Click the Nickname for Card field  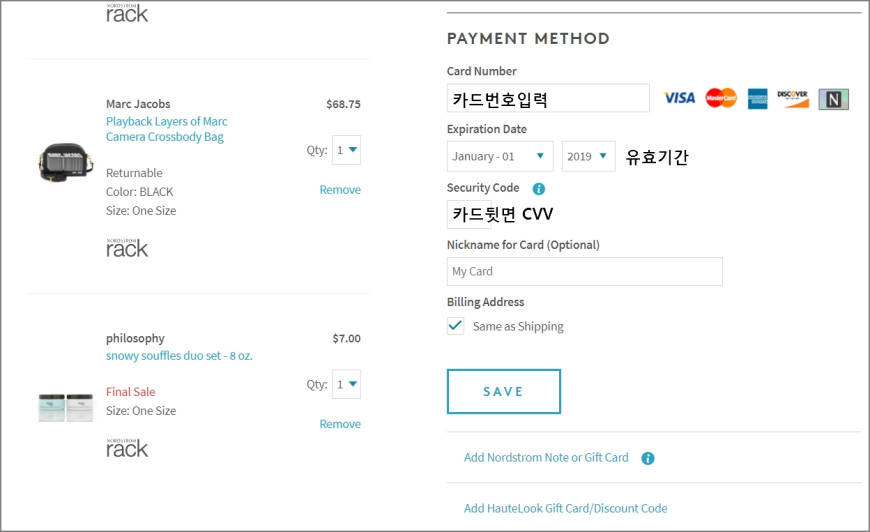[585, 271]
